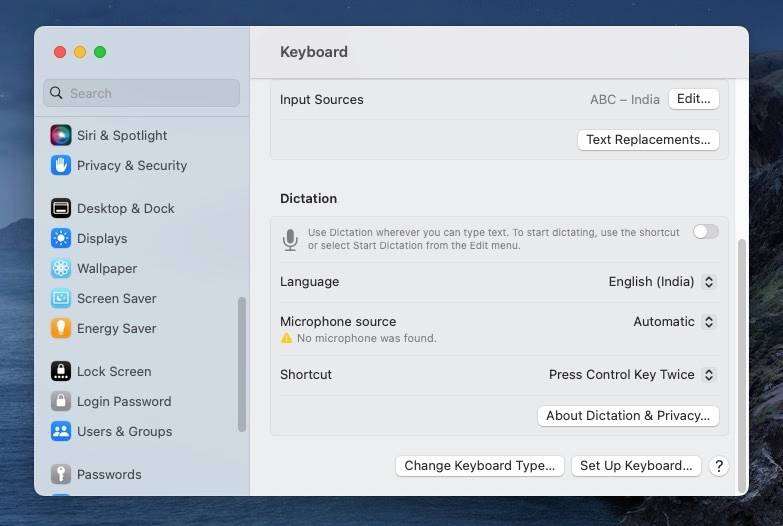Open Displays settings icon

point(61,238)
